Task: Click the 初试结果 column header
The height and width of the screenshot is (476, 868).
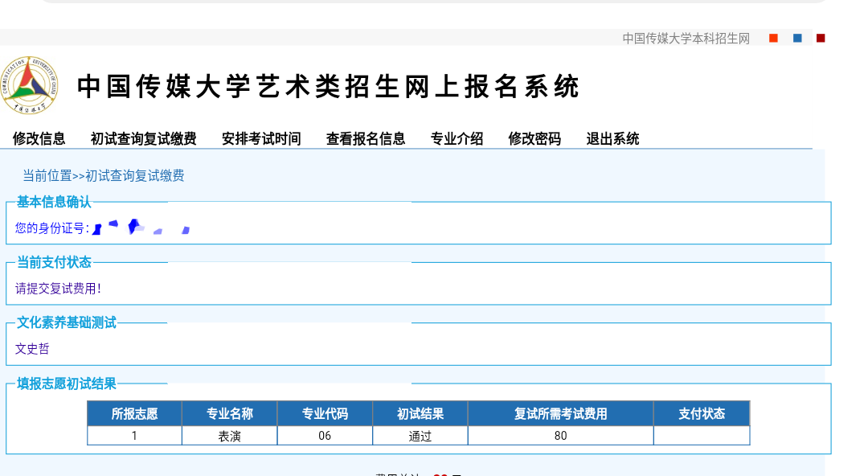Action: point(420,413)
